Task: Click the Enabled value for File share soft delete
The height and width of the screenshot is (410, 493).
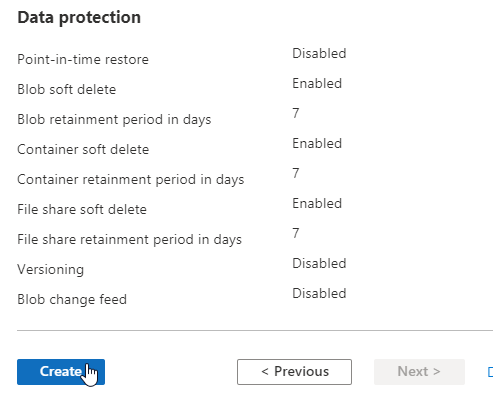Action: 317,203
